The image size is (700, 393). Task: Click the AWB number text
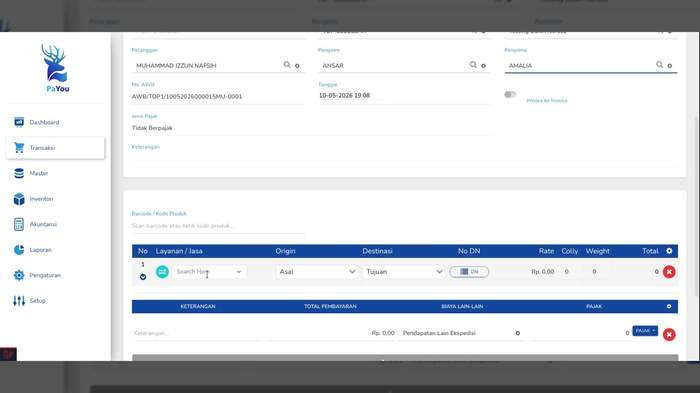click(x=187, y=96)
